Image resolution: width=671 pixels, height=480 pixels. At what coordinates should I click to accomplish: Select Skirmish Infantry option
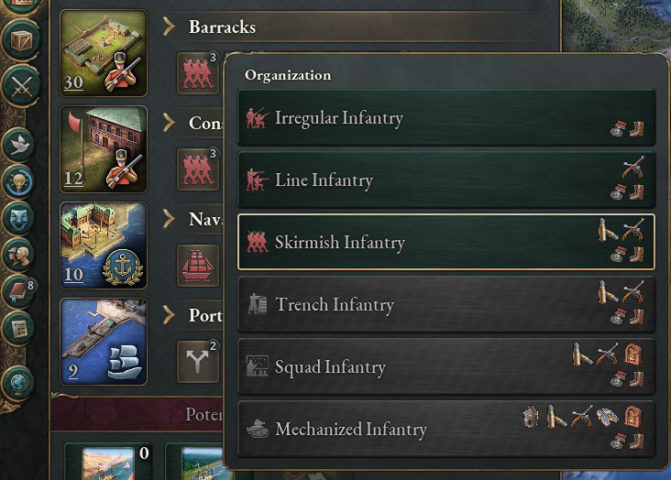(x=446, y=242)
